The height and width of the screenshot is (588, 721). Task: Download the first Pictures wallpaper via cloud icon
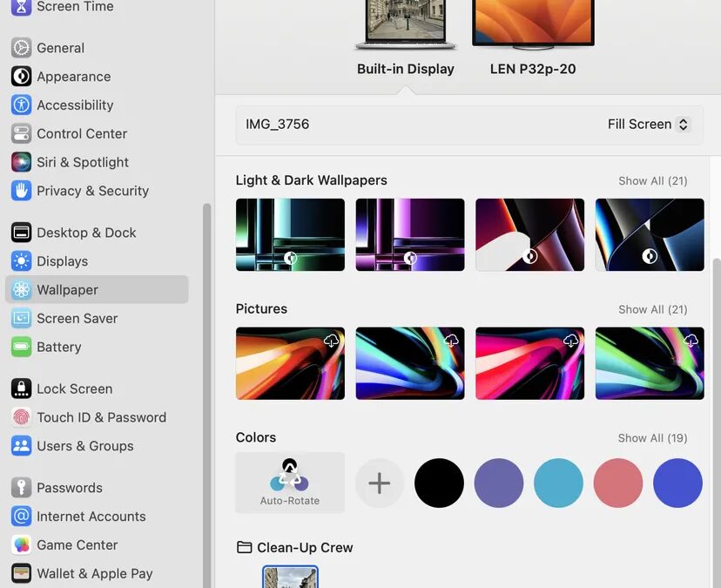[331, 341]
